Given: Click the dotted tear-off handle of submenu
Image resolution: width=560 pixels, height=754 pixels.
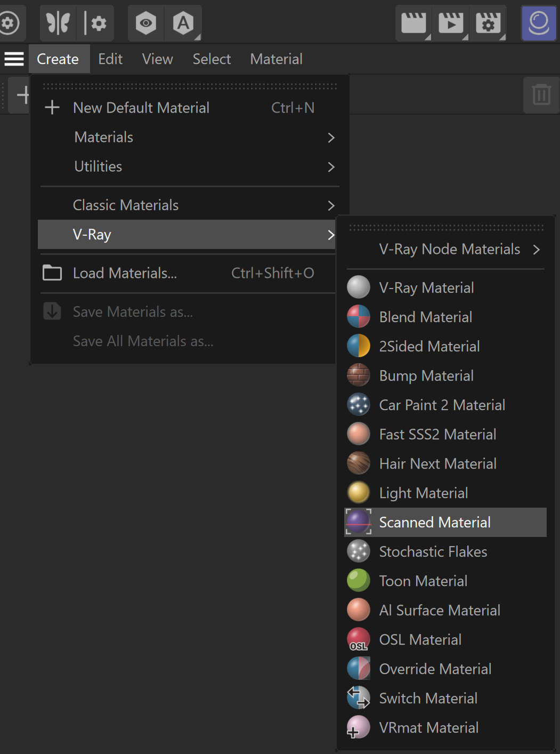Looking at the screenshot, I should click(x=447, y=228).
